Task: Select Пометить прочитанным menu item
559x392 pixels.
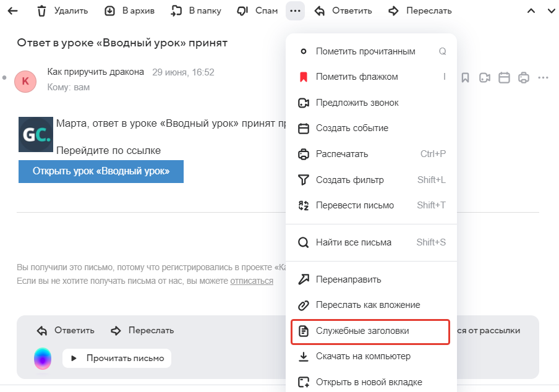Action: click(372, 51)
